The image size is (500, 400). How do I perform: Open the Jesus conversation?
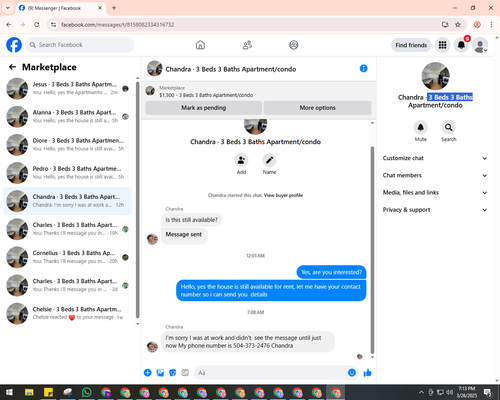click(x=67, y=88)
